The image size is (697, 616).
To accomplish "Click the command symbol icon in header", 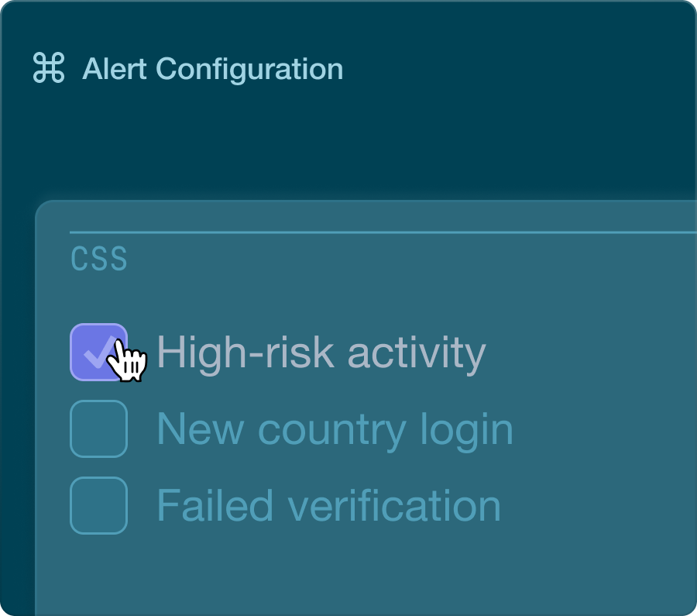I will pyautogui.click(x=49, y=68).
